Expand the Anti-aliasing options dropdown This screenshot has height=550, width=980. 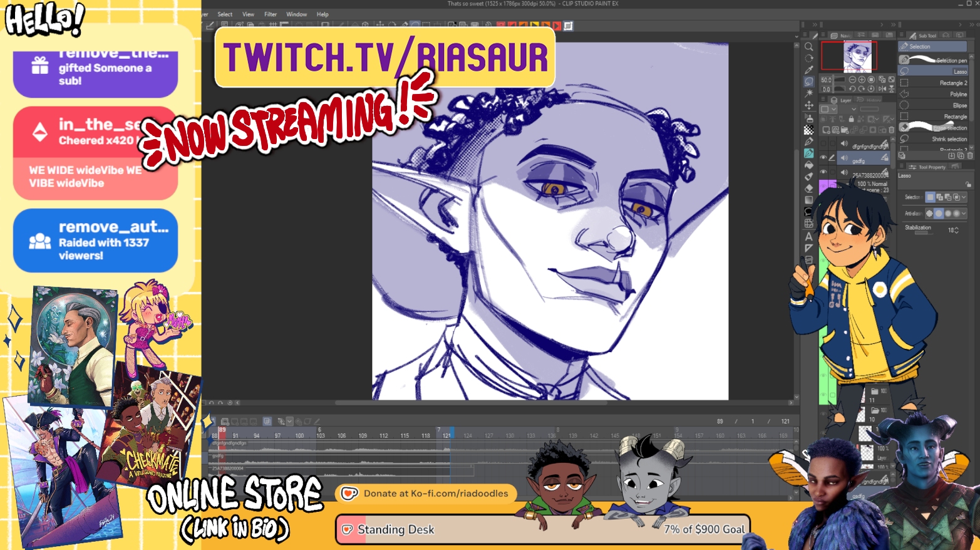(x=964, y=214)
